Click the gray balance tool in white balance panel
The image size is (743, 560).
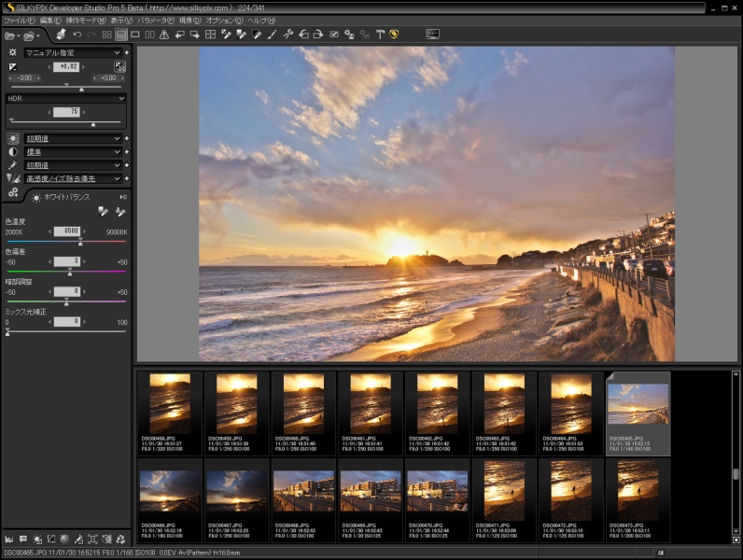pos(103,211)
